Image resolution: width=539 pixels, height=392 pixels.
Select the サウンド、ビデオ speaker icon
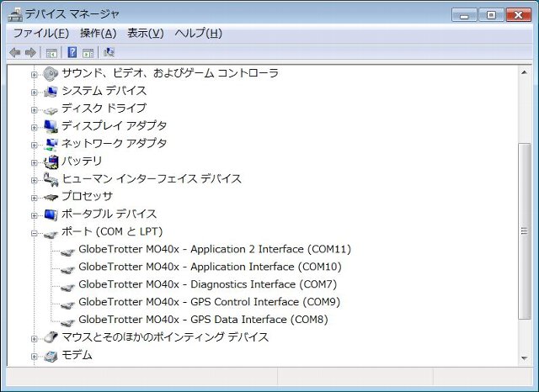[51, 74]
